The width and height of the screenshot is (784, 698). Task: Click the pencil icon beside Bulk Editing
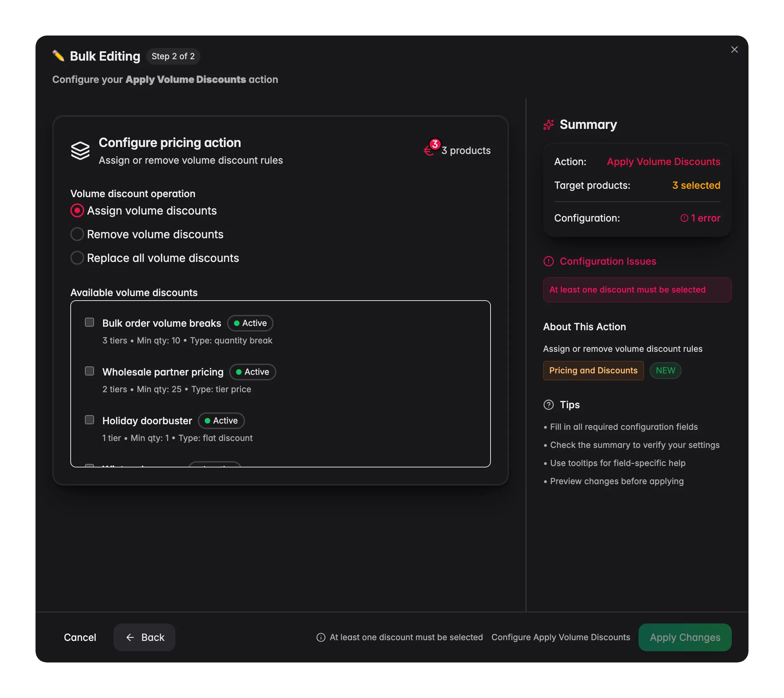58,56
